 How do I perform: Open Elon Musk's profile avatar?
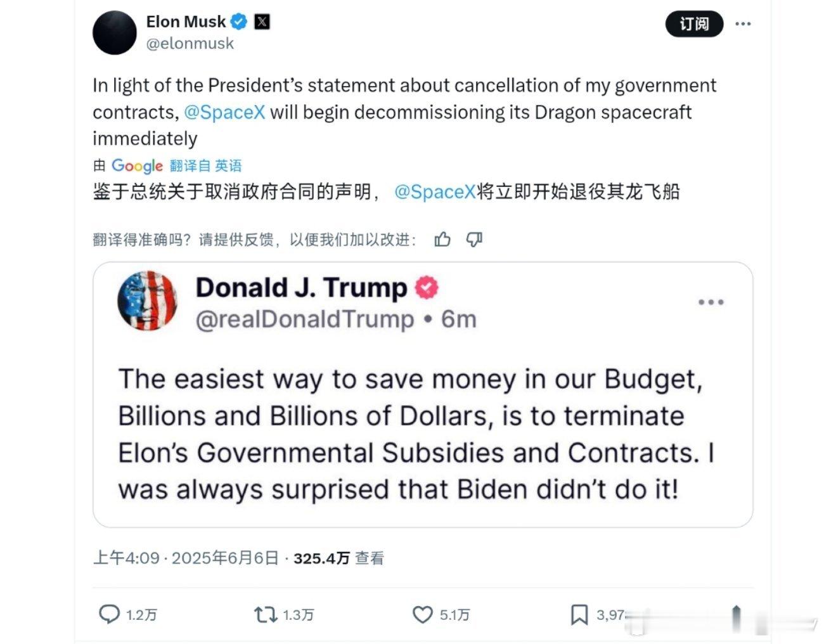tap(115, 32)
